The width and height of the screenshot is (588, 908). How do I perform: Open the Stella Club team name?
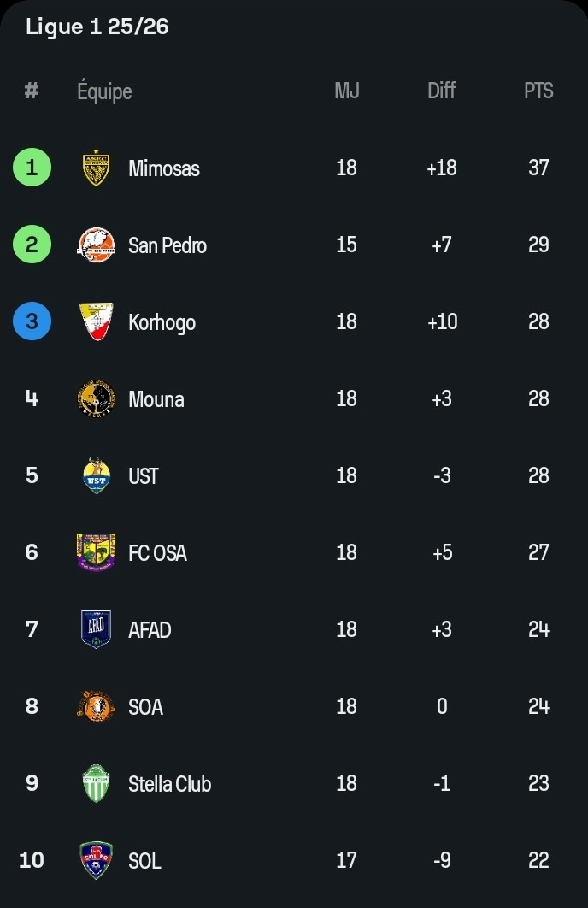click(169, 784)
